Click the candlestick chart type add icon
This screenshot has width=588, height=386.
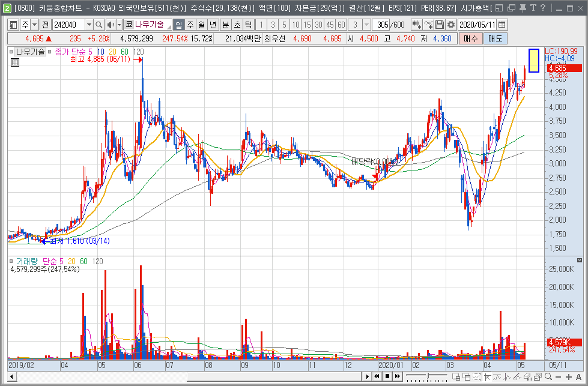(416, 25)
